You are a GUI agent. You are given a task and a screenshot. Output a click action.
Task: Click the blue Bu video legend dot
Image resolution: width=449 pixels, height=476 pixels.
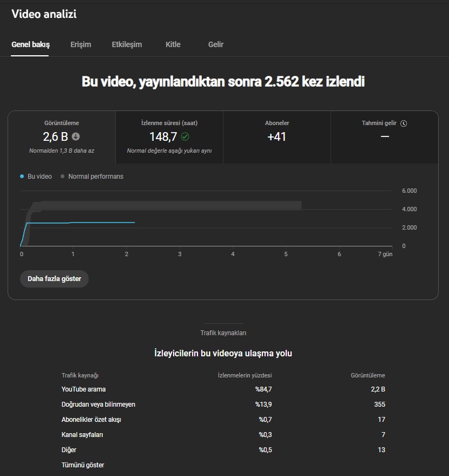(x=22, y=177)
